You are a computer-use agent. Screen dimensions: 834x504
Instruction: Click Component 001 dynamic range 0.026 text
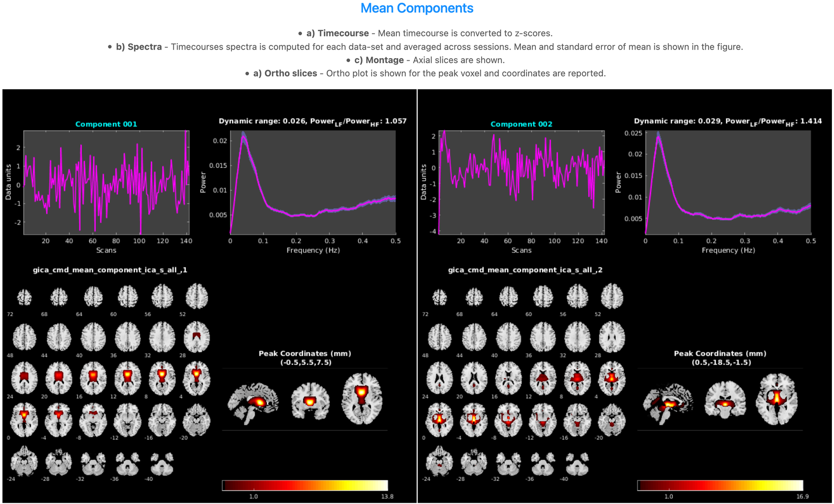(313, 121)
